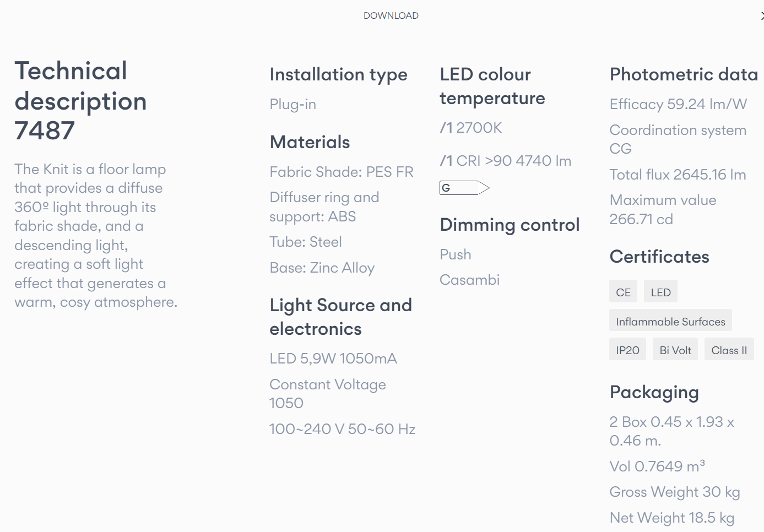Select the CE certificate badge
The width and height of the screenshot is (764, 532).
pos(623,292)
